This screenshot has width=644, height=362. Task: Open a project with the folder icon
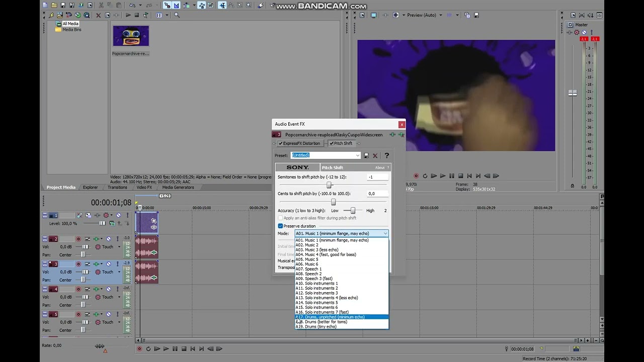54,5
